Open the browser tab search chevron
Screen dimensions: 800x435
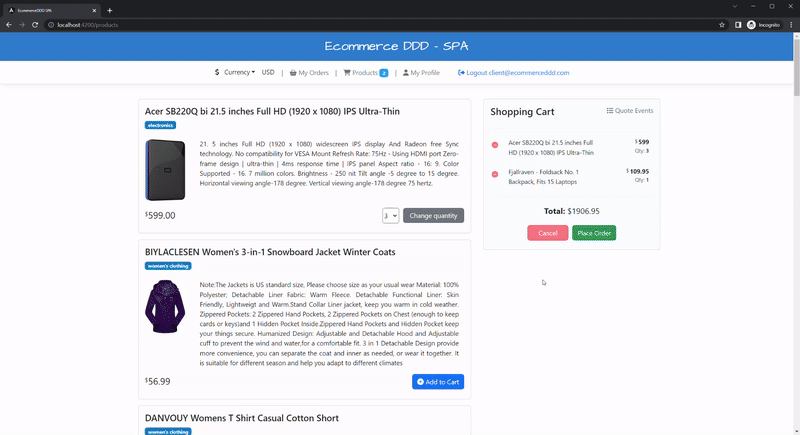[x=735, y=7]
